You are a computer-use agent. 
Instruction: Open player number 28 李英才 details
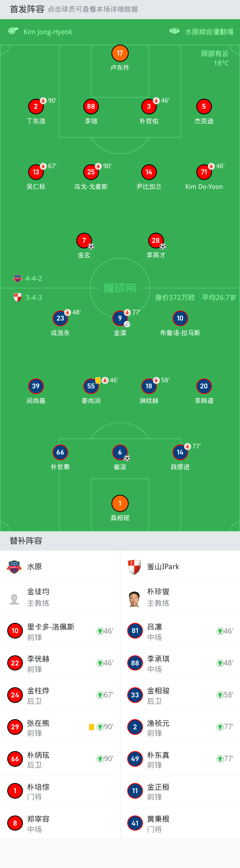coord(156,240)
